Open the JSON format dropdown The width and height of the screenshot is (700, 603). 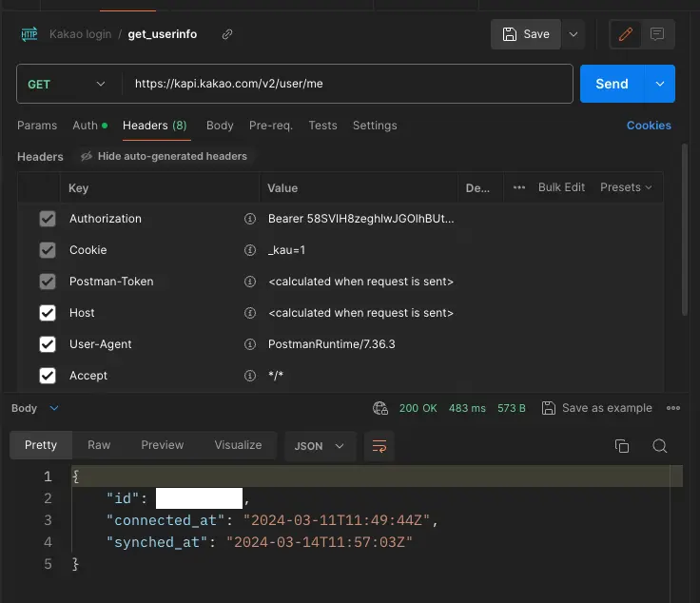point(320,446)
